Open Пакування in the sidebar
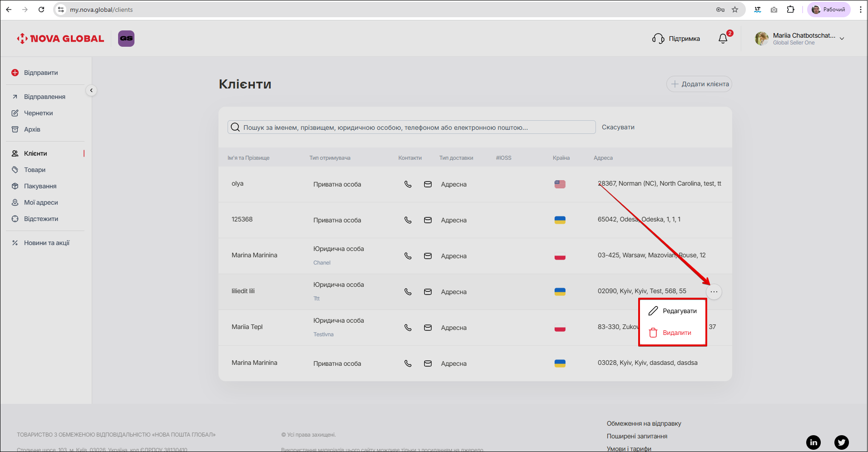The image size is (868, 452). tap(40, 186)
